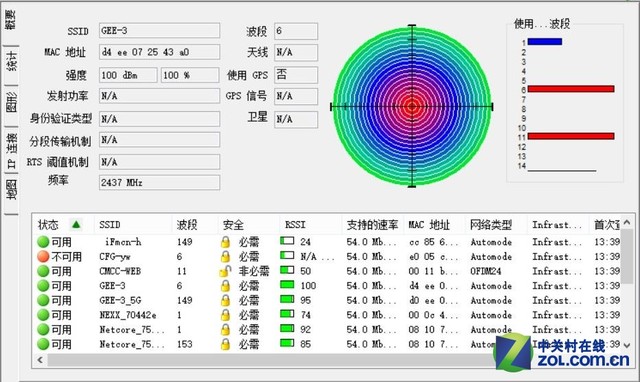Viewport: 640px width, 382px height.
Task: Click the green status icon for iFmcn-h
Action: click(43, 242)
